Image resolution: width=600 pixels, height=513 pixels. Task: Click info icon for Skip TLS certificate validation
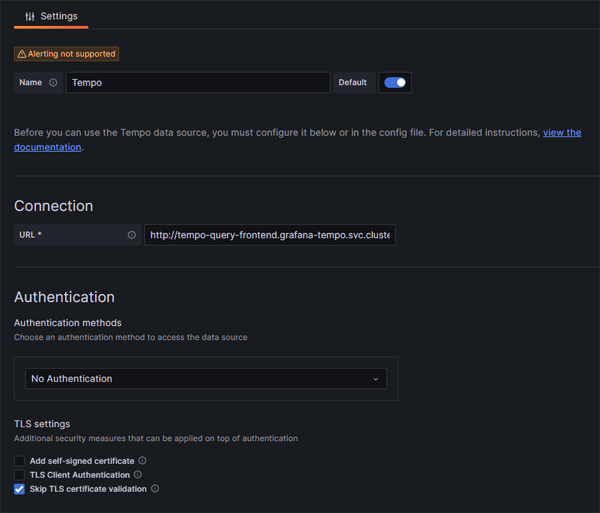pyautogui.click(x=155, y=489)
